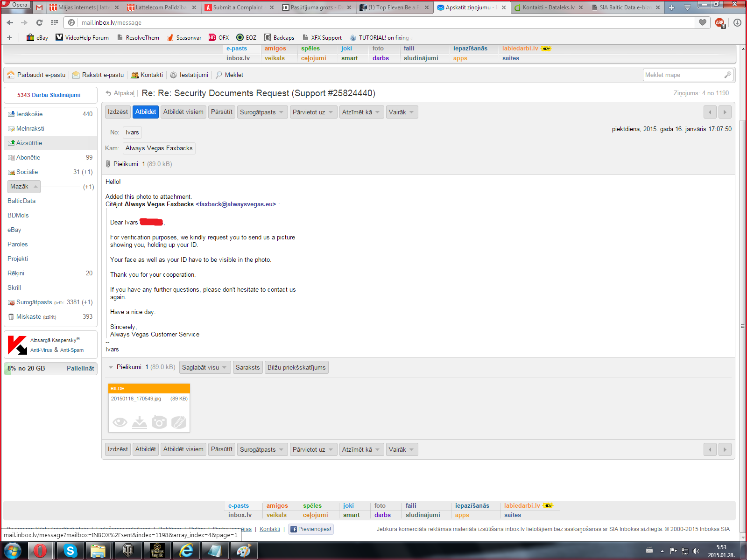The width and height of the screenshot is (747, 560).
Task: Open Bilžu priekšskatījums preview
Action: coord(296,367)
